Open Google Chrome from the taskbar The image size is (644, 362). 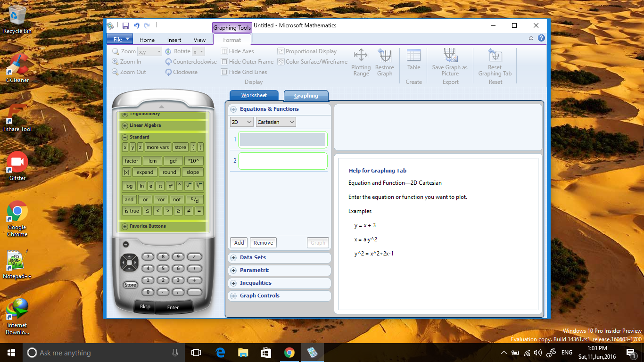tap(289, 353)
